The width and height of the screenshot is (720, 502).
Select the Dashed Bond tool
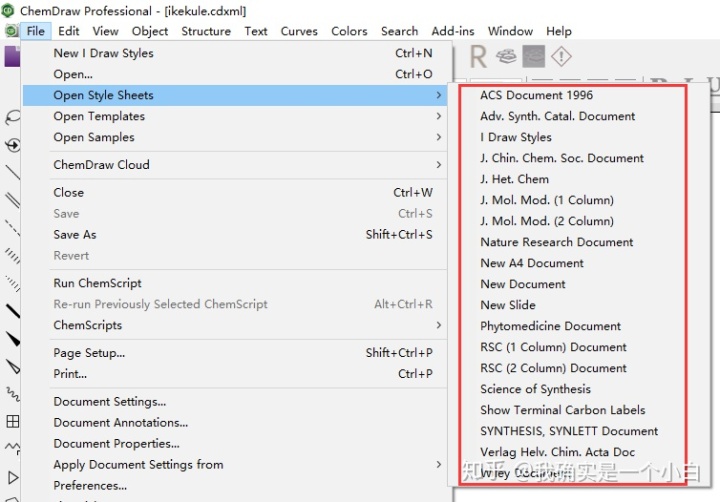click(12, 228)
